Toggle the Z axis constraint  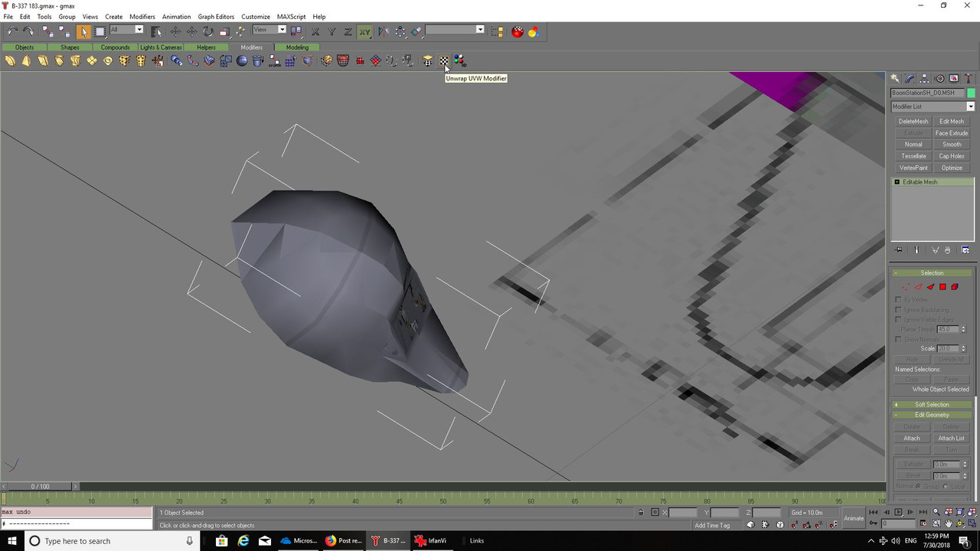coord(348,31)
